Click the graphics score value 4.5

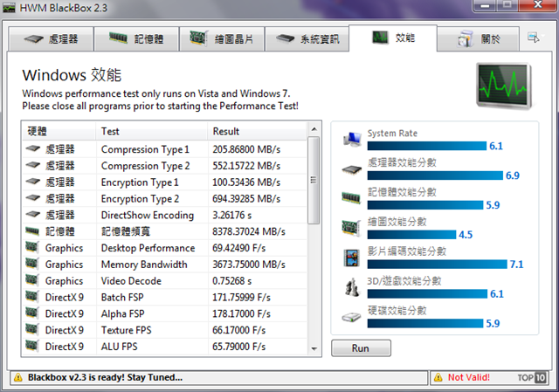click(466, 235)
